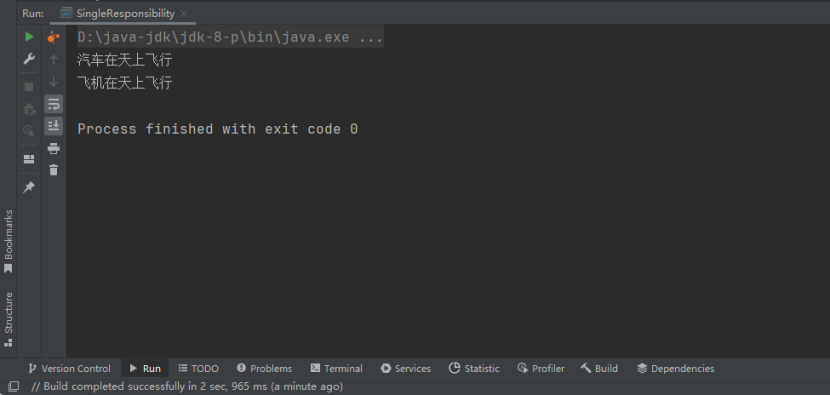
Task: Open the Statistic tool window
Action: tap(474, 369)
